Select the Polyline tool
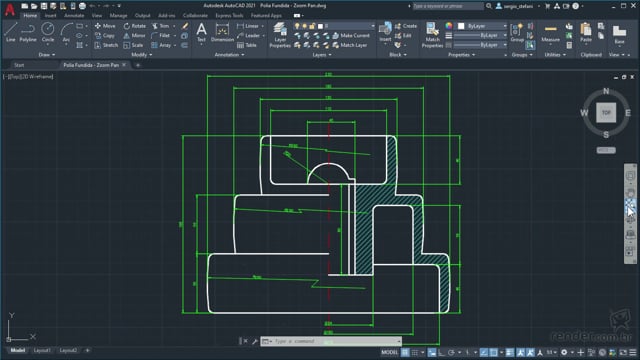The image size is (640, 360). tap(28, 33)
